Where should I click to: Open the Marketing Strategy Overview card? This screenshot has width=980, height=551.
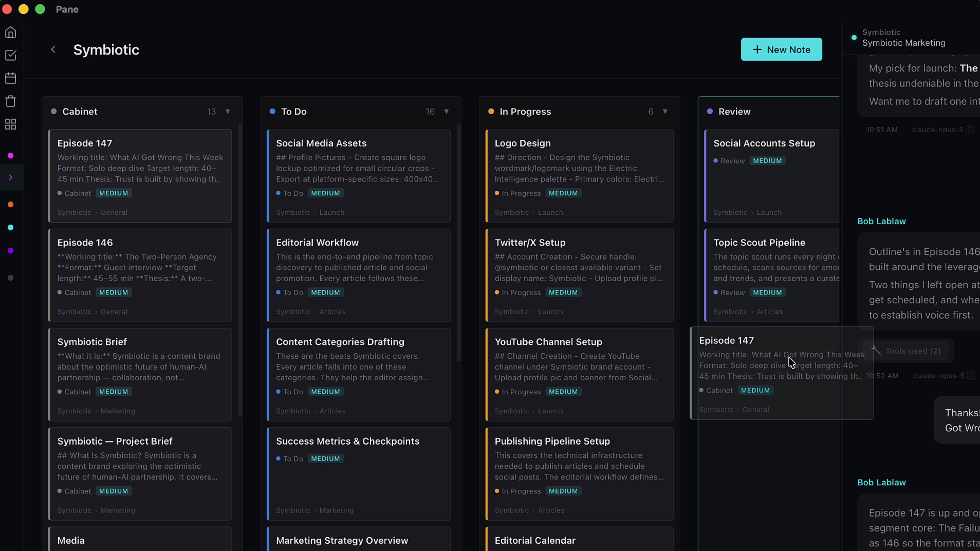click(359, 539)
